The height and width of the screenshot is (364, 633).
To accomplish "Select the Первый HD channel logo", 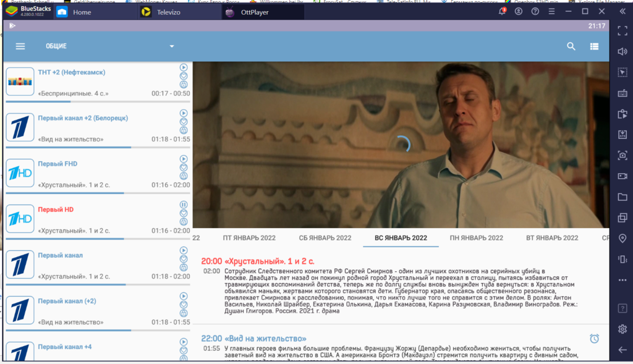I will pos(20,219).
